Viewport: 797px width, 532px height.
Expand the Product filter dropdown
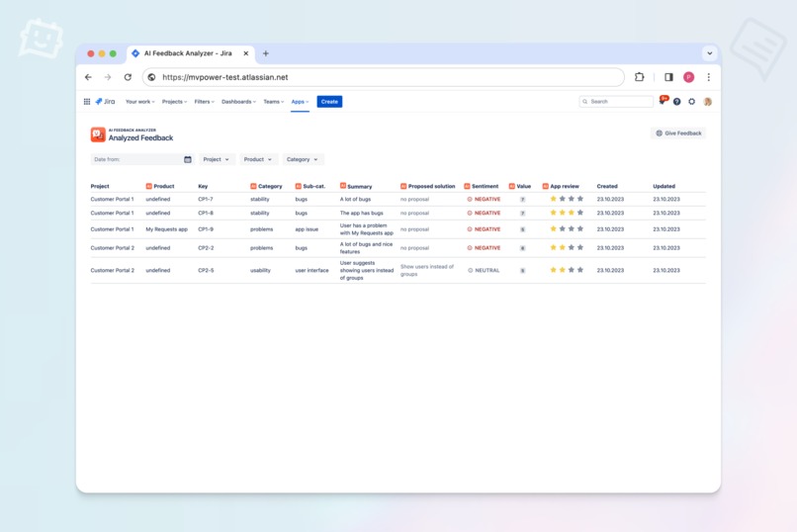click(258, 159)
